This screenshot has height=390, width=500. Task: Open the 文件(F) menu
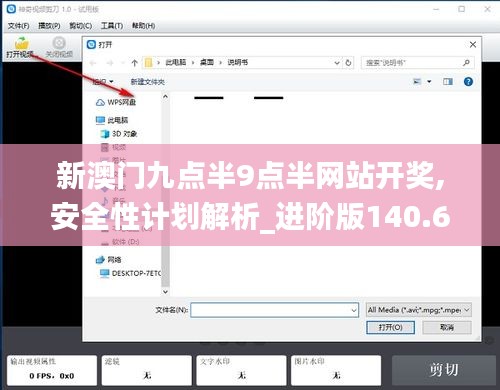coord(18,26)
